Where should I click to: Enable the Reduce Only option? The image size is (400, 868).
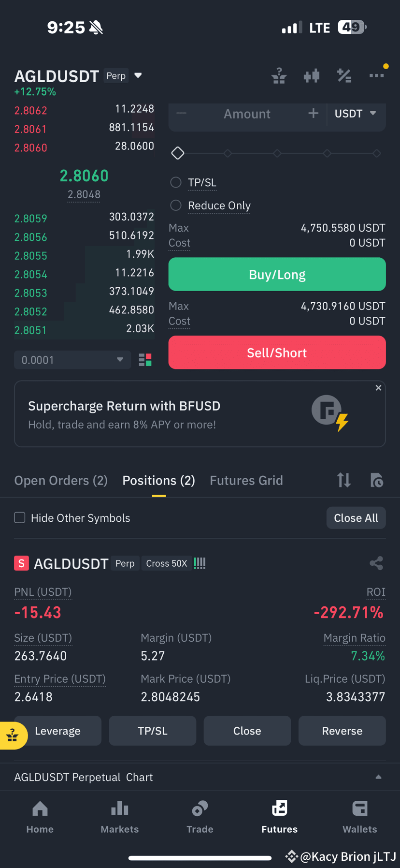[x=176, y=206]
